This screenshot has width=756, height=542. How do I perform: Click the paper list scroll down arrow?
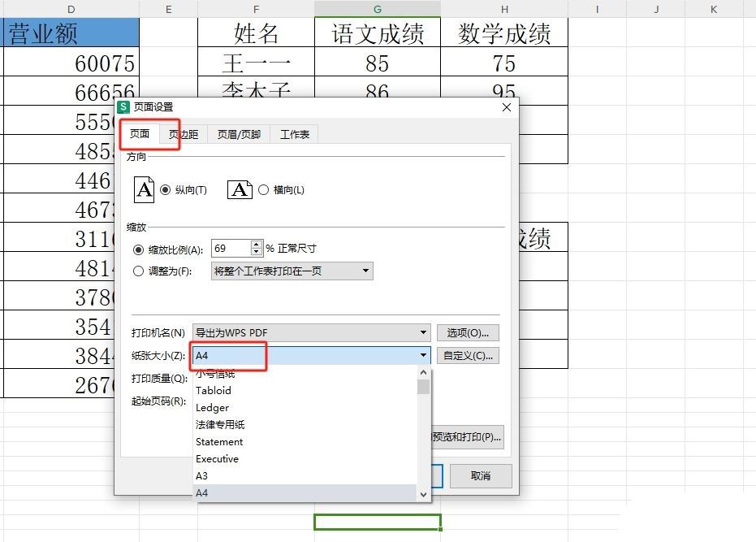423,494
